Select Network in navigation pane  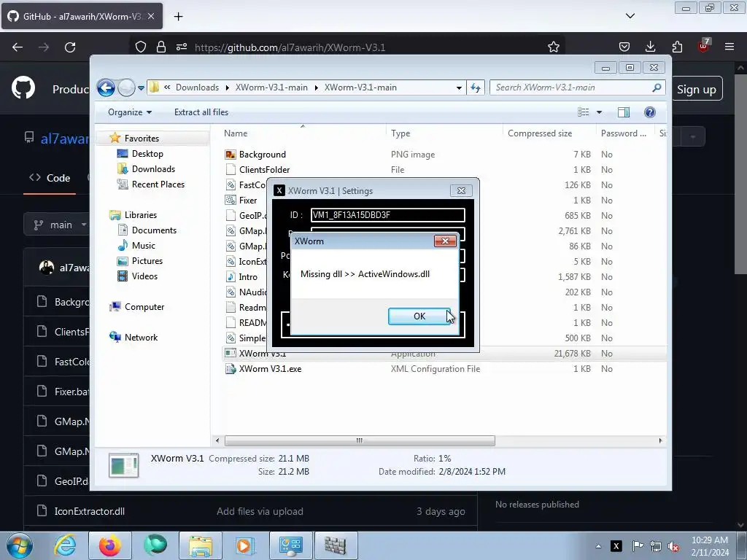tap(141, 337)
